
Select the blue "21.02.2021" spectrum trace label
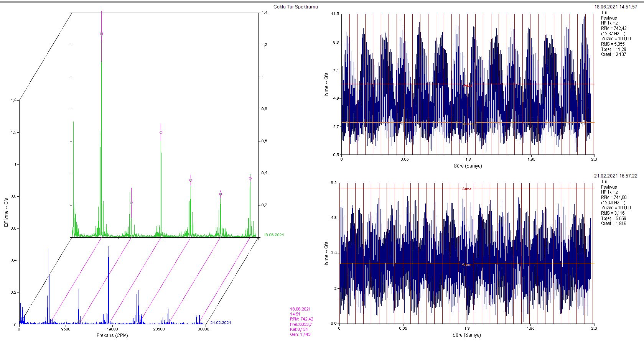[221, 323]
